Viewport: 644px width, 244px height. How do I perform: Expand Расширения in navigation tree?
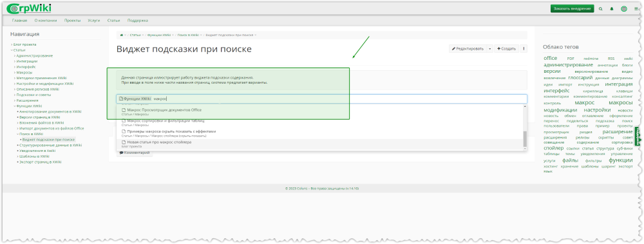pyautogui.click(x=14, y=100)
